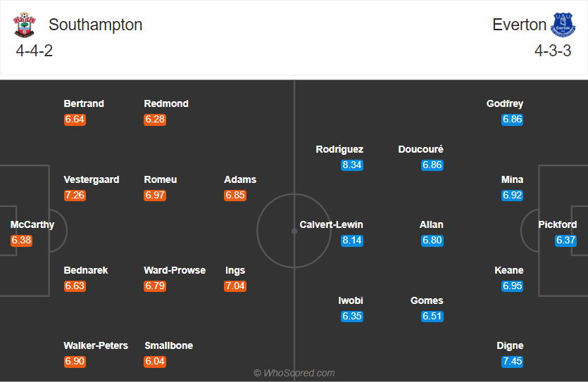588x382 pixels.
Task: Click Pickford's 6.37 rating badge
Action: pos(566,241)
